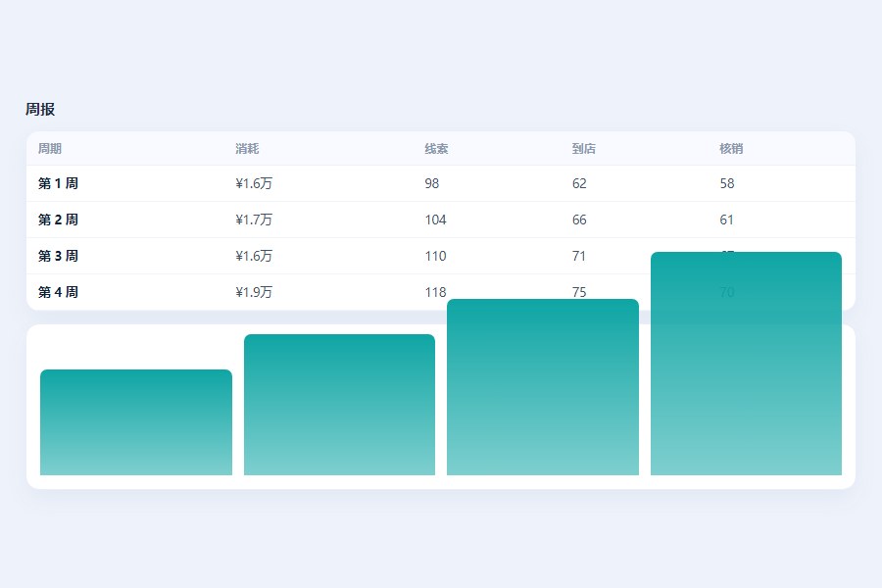The width and height of the screenshot is (882, 588).
Task: Click the 线索 value 118
Action: [x=435, y=292]
